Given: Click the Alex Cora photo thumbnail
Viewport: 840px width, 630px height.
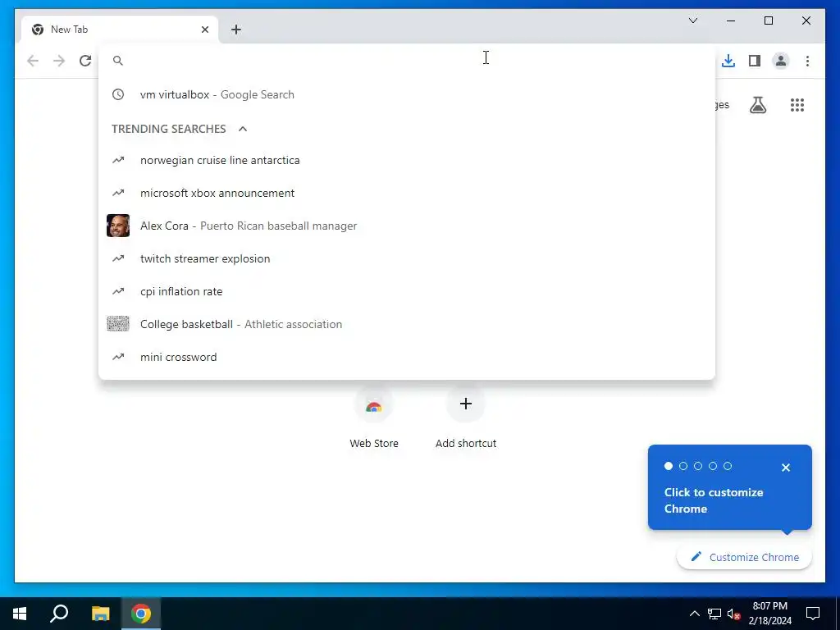Looking at the screenshot, I should coord(118,226).
